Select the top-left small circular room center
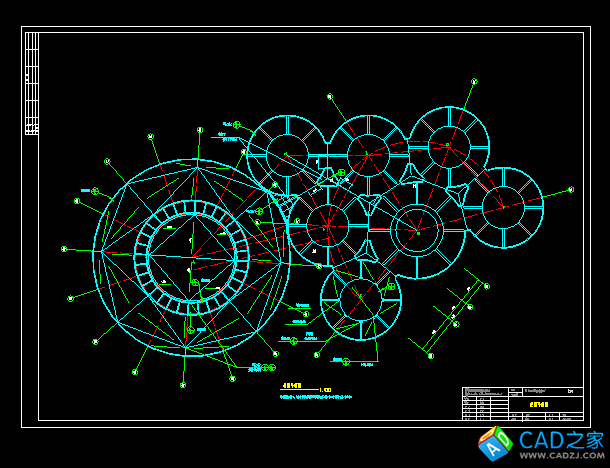The width and height of the screenshot is (610, 468). tap(287, 153)
